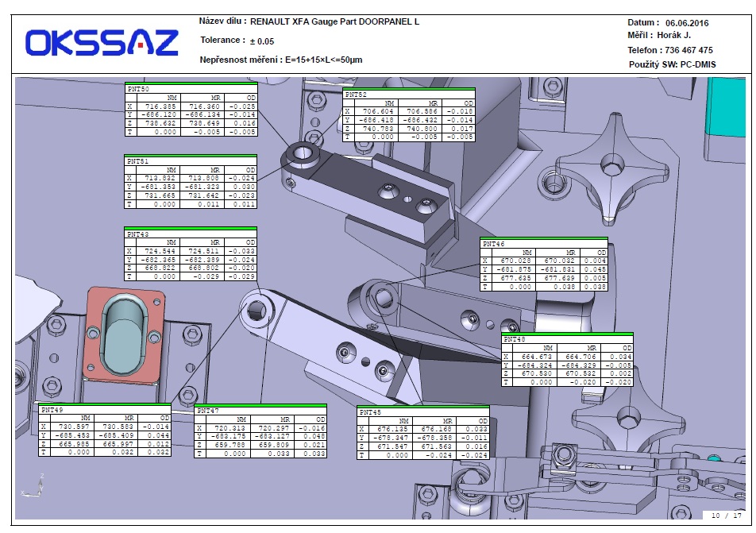Image resolution: width=756 pixels, height=533 pixels.
Task: Select the "Použitý SW: PC-DMIS" line
Action: 672,64
